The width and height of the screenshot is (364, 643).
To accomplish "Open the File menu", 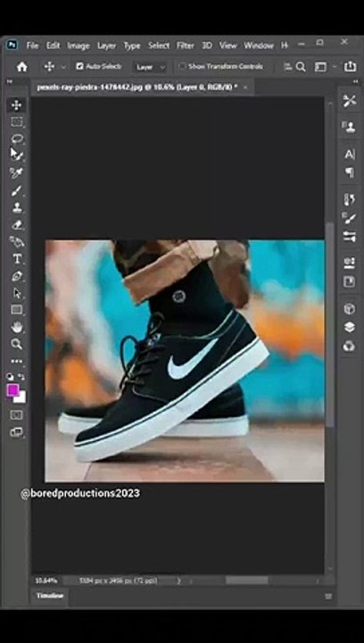I will pos(32,46).
